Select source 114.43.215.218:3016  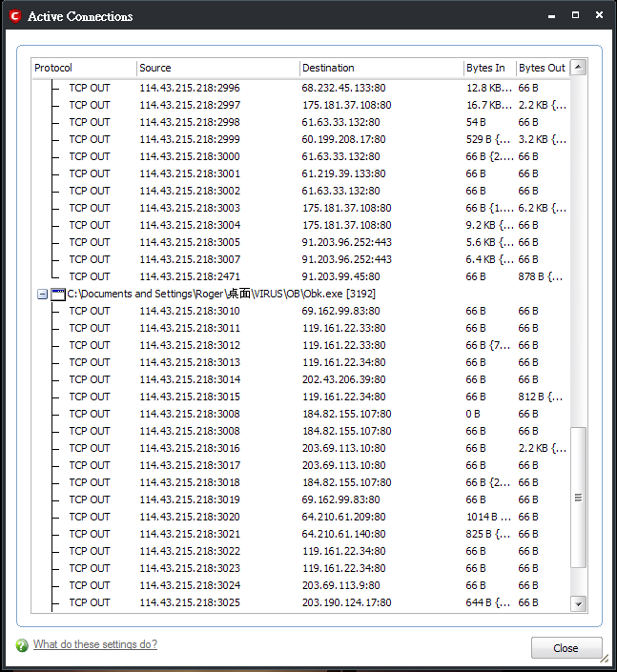[190, 448]
